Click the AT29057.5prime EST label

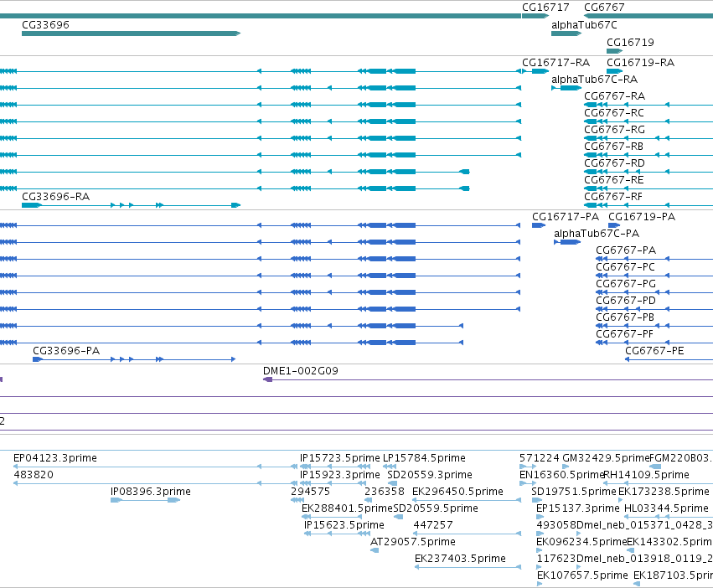(413, 542)
